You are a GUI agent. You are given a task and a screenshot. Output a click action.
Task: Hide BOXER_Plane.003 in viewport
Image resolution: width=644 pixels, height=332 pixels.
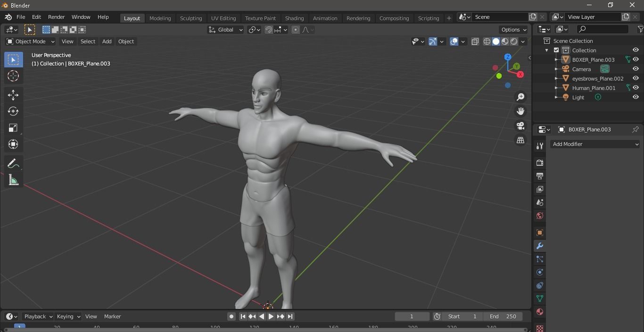tap(636, 60)
